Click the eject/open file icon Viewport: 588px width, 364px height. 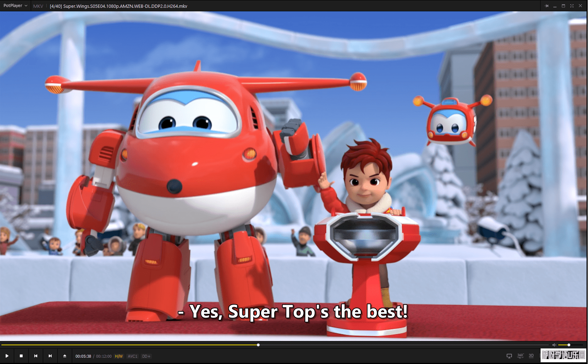click(65, 356)
